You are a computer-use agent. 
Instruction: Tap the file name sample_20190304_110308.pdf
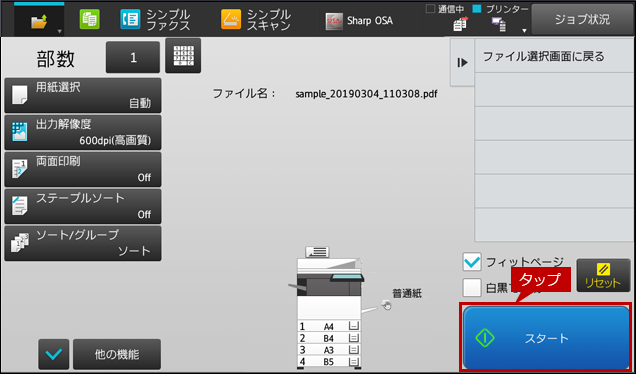click(366, 94)
